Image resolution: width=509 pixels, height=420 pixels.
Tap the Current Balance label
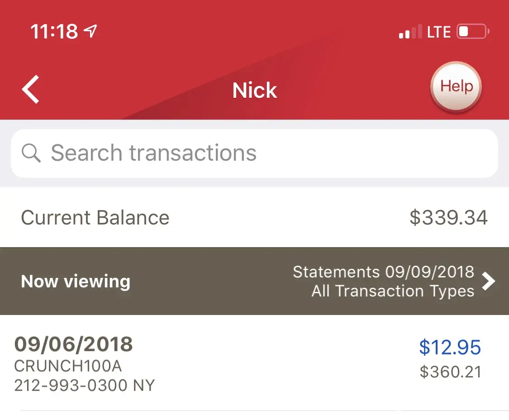(x=95, y=218)
